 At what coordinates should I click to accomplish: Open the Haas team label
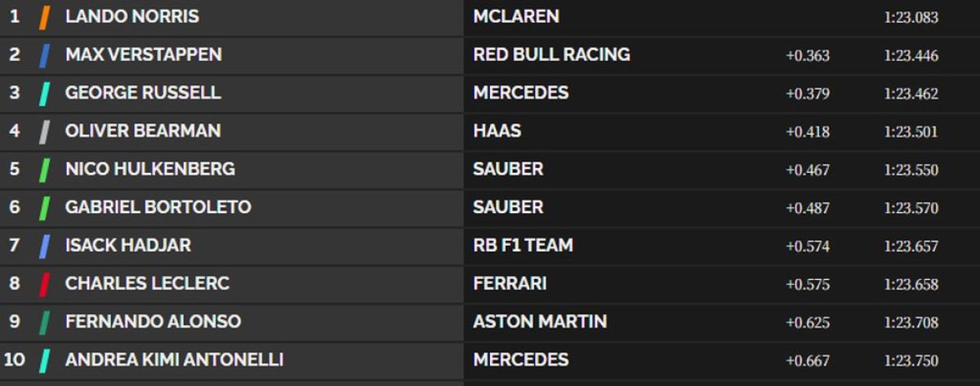[x=497, y=131]
